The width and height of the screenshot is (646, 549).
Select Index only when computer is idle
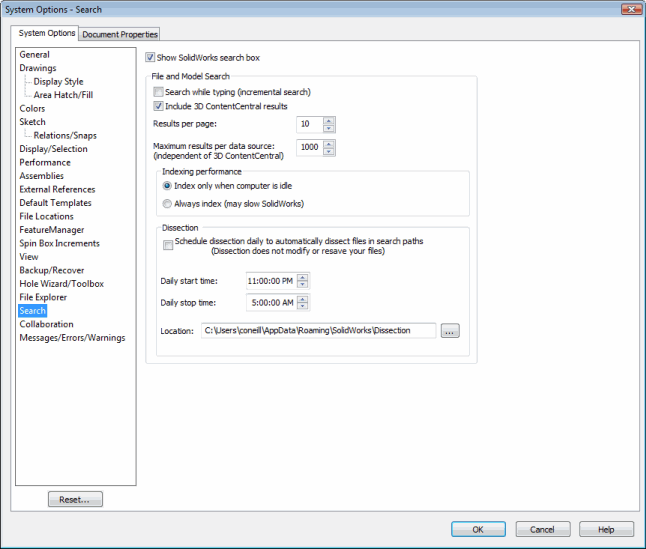point(167,186)
